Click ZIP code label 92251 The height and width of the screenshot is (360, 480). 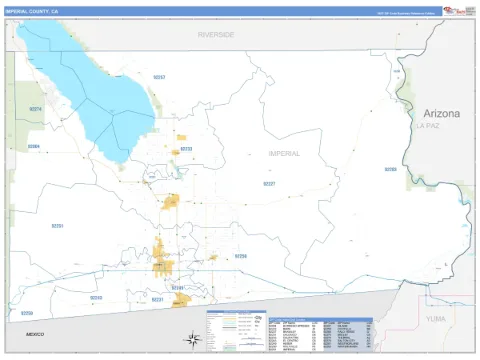point(57,226)
